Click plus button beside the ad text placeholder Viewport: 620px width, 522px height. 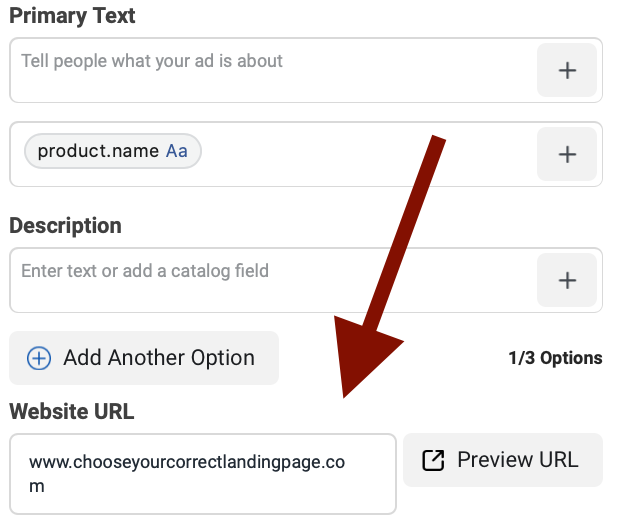567,70
